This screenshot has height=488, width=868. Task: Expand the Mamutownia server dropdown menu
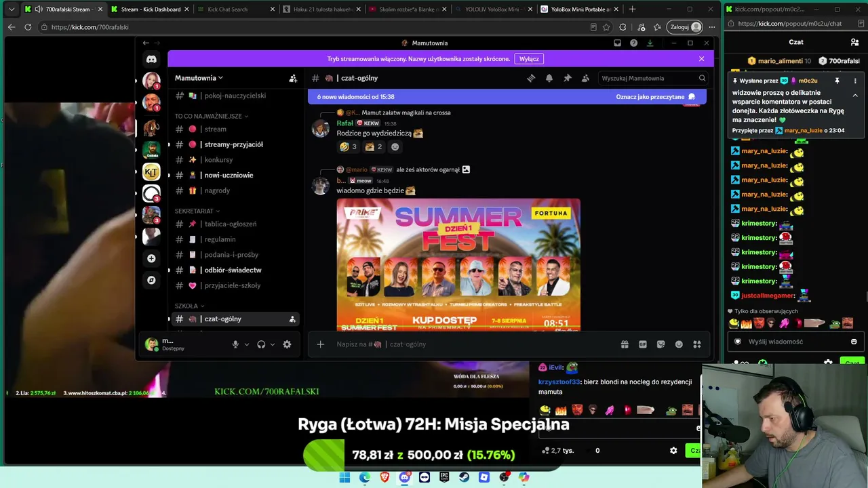[199, 78]
